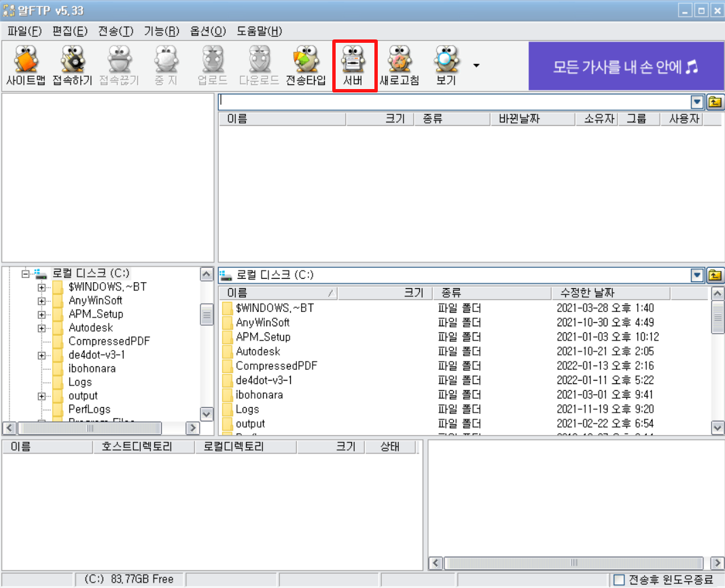Click the folder tree vertical scroll thumb

206,315
